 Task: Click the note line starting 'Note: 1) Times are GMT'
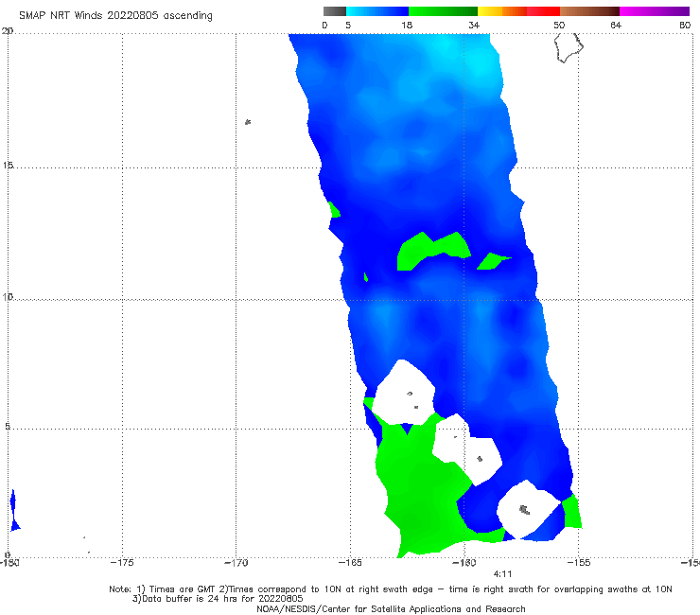tap(390, 589)
